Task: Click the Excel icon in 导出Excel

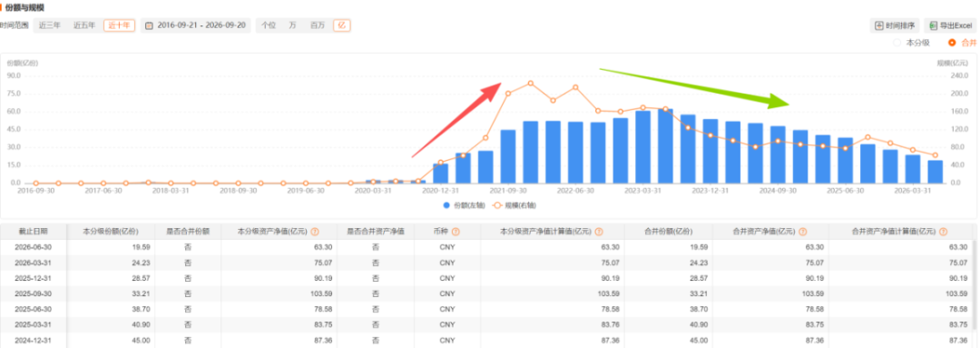Action: point(933,25)
